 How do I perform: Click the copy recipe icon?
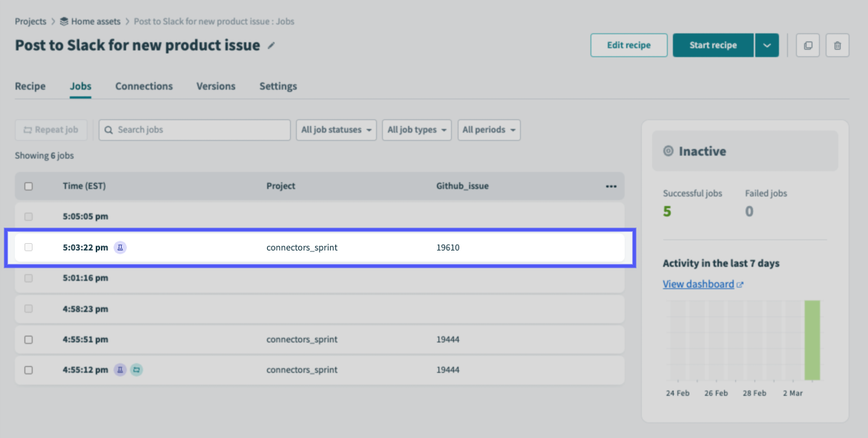tap(807, 45)
